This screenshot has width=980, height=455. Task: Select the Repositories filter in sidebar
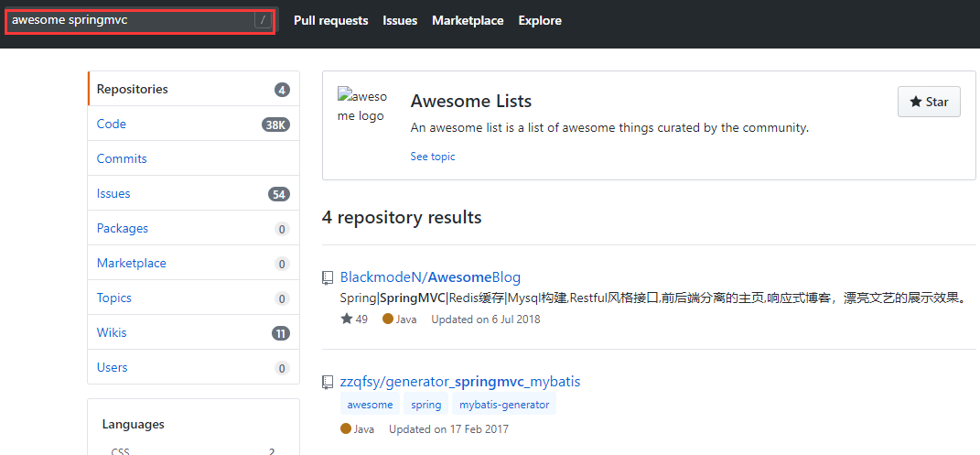click(x=194, y=89)
